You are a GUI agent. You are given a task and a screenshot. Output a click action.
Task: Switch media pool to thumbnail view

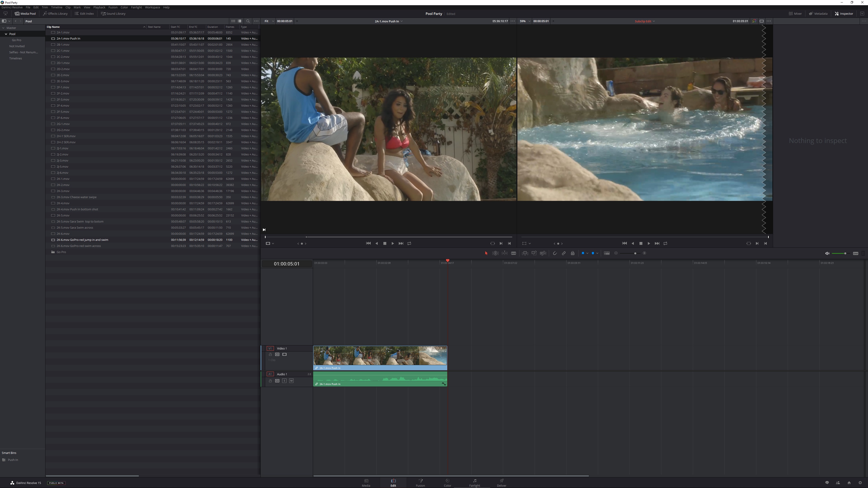pos(233,21)
